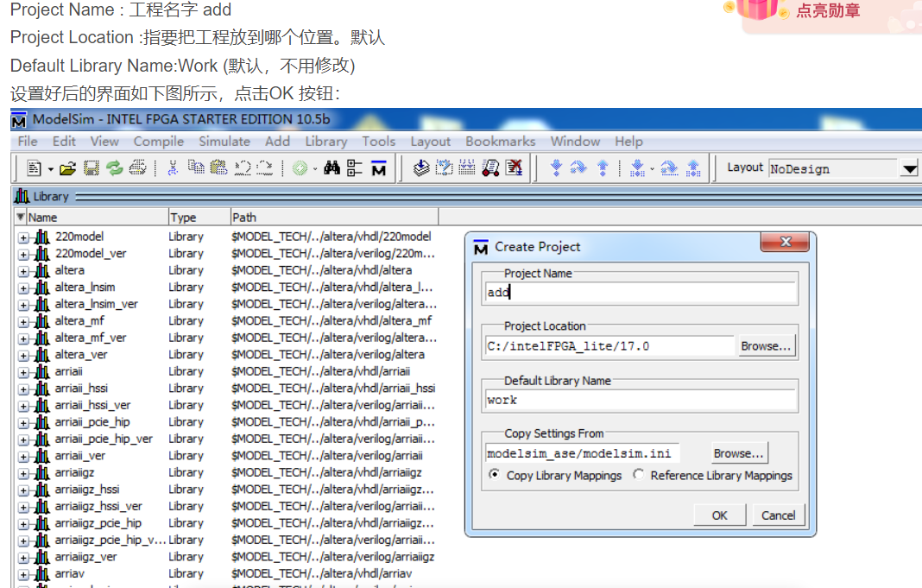Viewport: 922px width, 588px height.
Task: Click the Copy Settings From path field
Action: (x=582, y=453)
